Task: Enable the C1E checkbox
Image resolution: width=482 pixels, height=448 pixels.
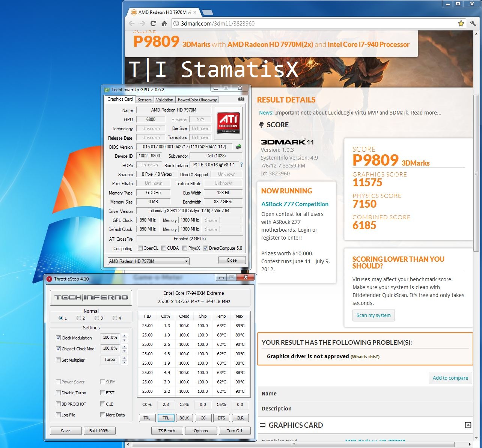Action: (x=102, y=404)
